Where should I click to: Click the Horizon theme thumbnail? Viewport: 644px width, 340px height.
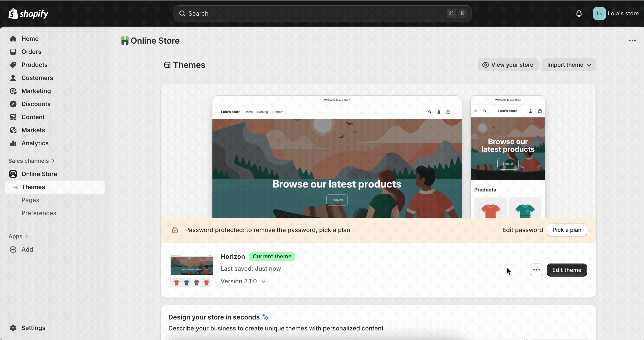(191, 270)
